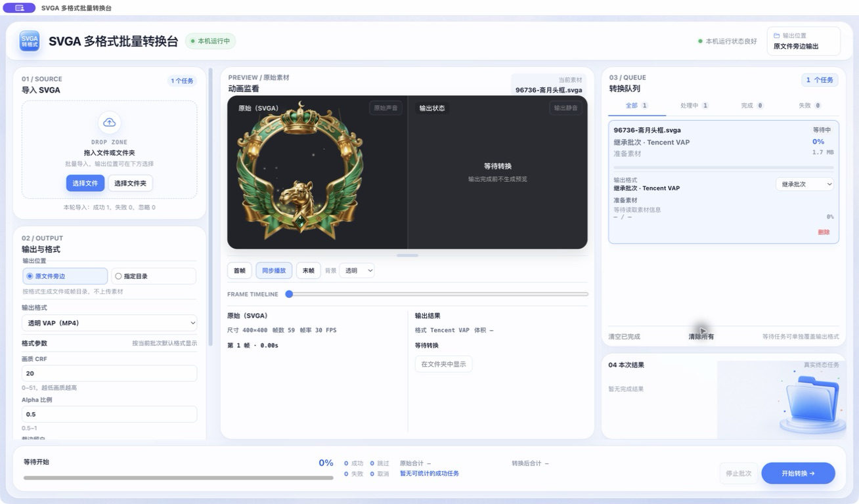The height and width of the screenshot is (504, 859).
Task: Click the cloud upload icon in drop zone
Action: click(110, 123)
